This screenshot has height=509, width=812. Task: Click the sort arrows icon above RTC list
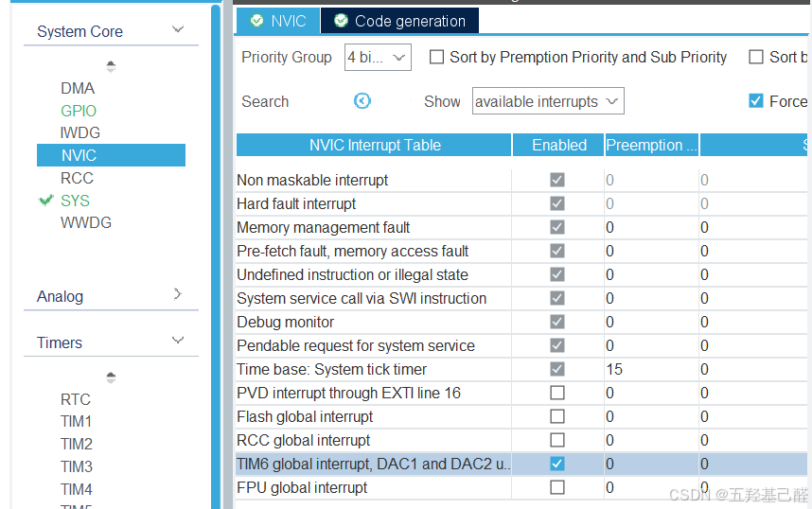coord(111,377)
